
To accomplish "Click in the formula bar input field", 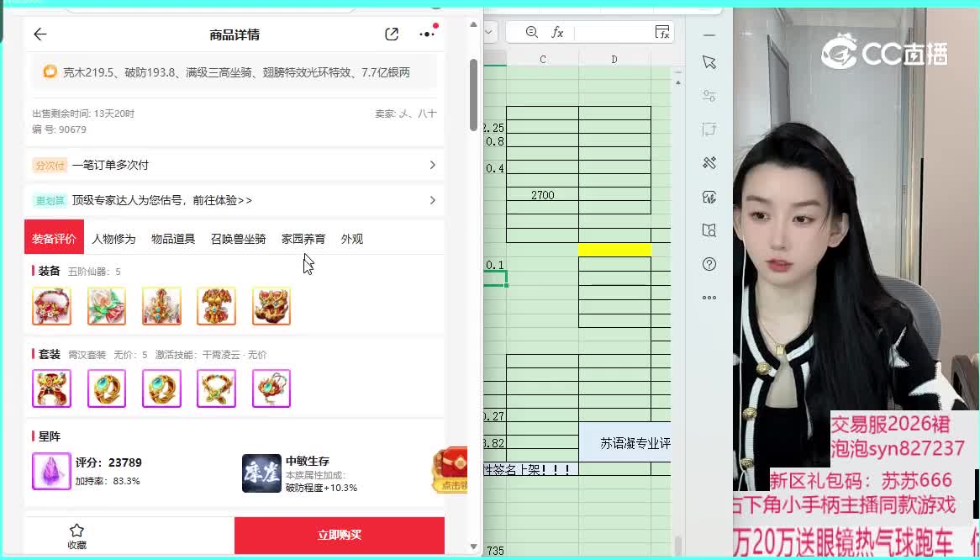I will tap(614, 33).
